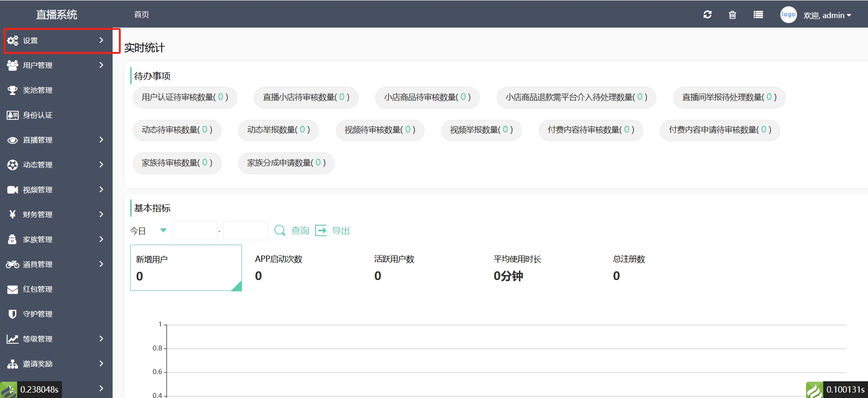Click the logo avatar in header
This screenshot has height=398, width=868.
[788, 14]
